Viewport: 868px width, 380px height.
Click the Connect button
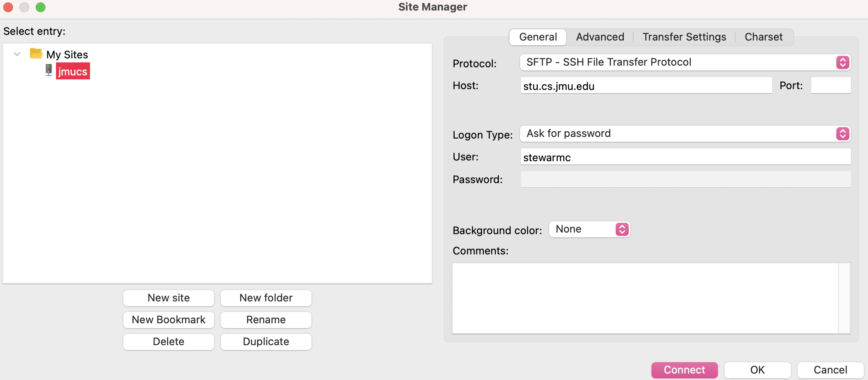684,369
